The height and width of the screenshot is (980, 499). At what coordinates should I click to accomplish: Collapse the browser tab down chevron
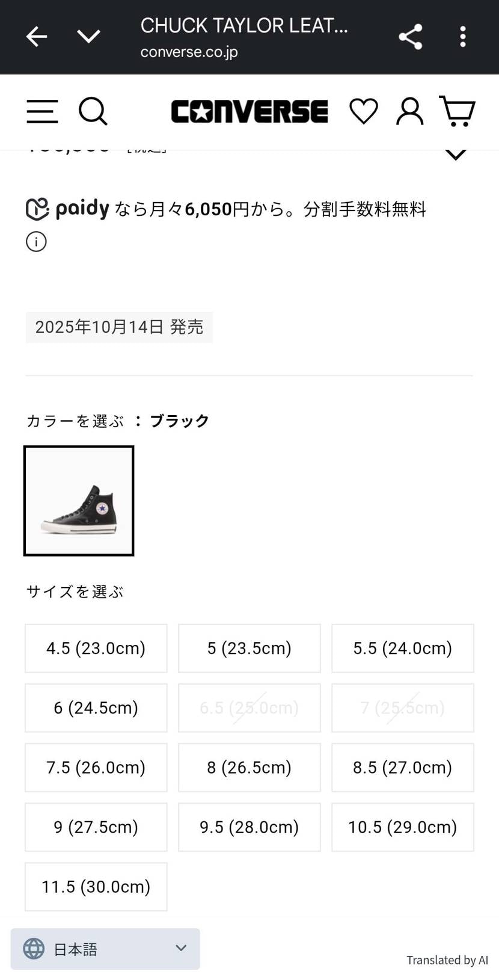coord(88,37)
